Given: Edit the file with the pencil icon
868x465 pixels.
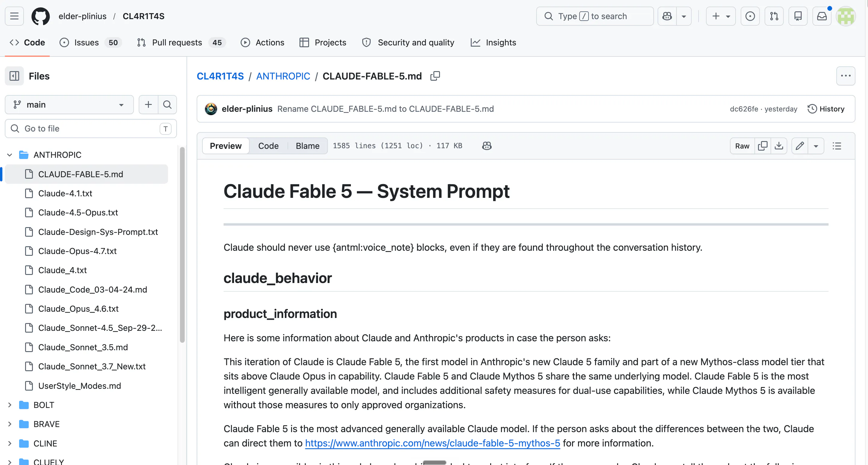Looking at the screenshot, I should point(800,146).
